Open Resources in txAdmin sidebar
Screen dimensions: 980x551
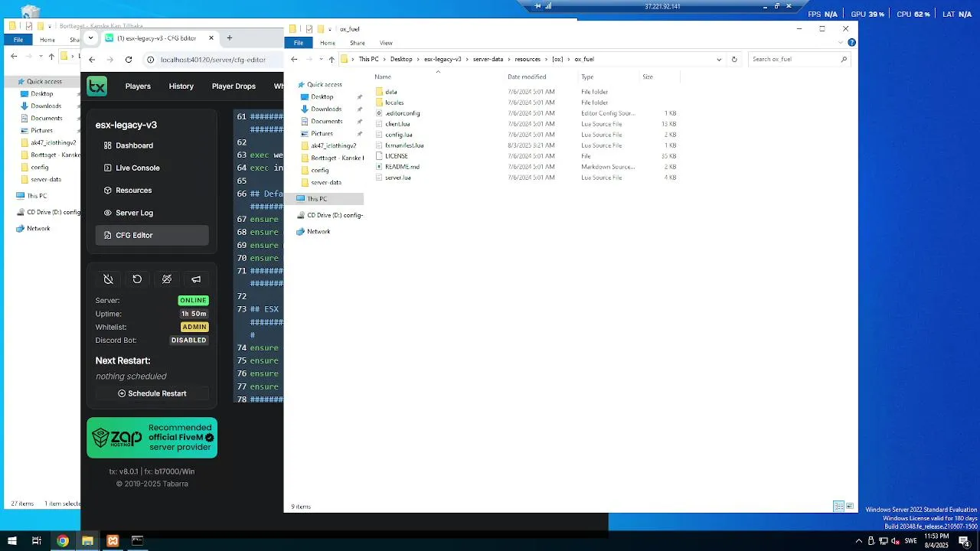(x=152, y=190)
